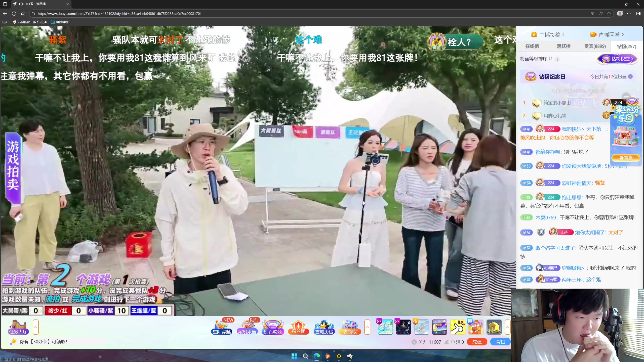Mute the LPL双一流团播 tab audio

click(21, 4)
